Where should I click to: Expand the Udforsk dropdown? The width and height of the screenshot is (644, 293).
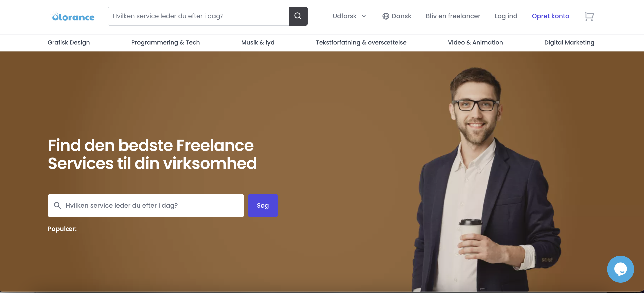pos(349,16)
